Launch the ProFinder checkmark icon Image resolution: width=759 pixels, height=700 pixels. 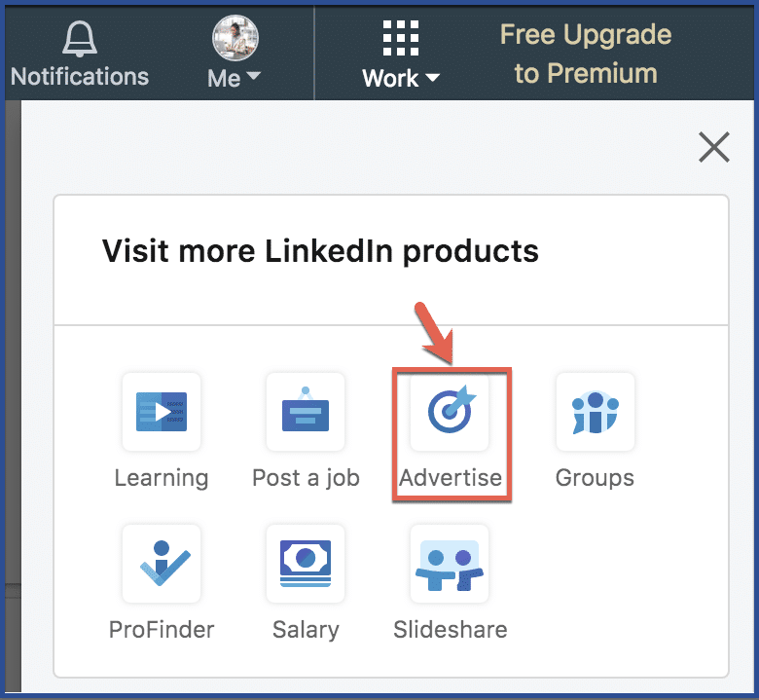pyautogui.click(x=162, y=564)
